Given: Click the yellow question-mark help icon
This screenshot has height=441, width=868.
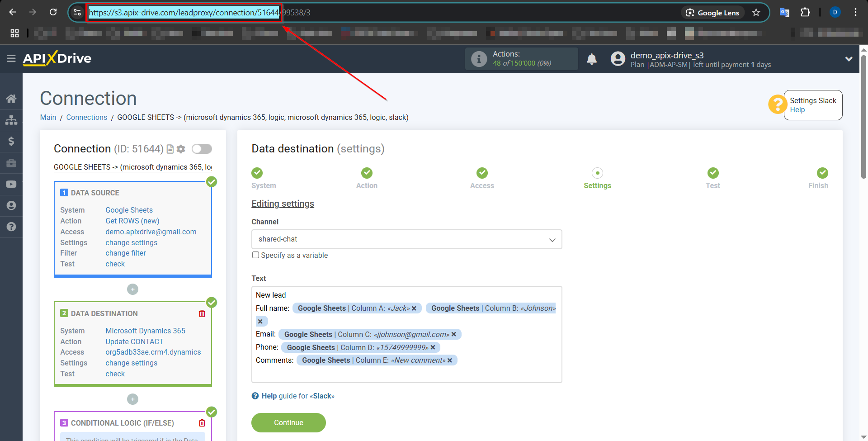Looking at the screenshot, I should pyautogui.click(x=778, y=104).
